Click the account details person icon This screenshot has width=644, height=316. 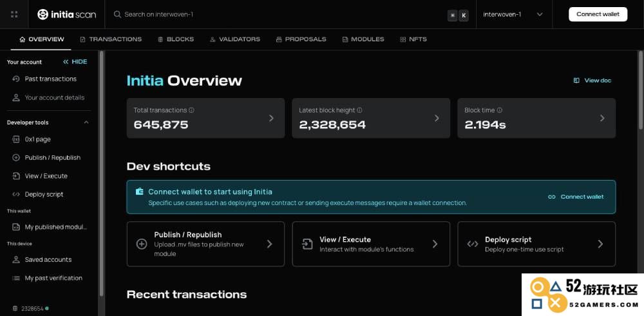pos(16,98)
